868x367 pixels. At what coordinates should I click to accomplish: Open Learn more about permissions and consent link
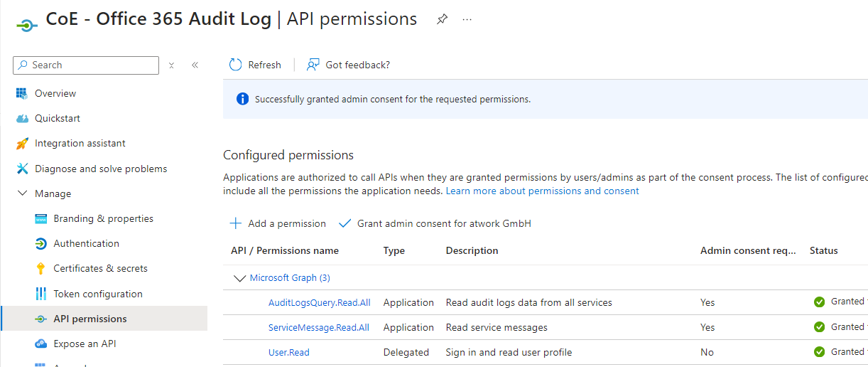(542, 191)
